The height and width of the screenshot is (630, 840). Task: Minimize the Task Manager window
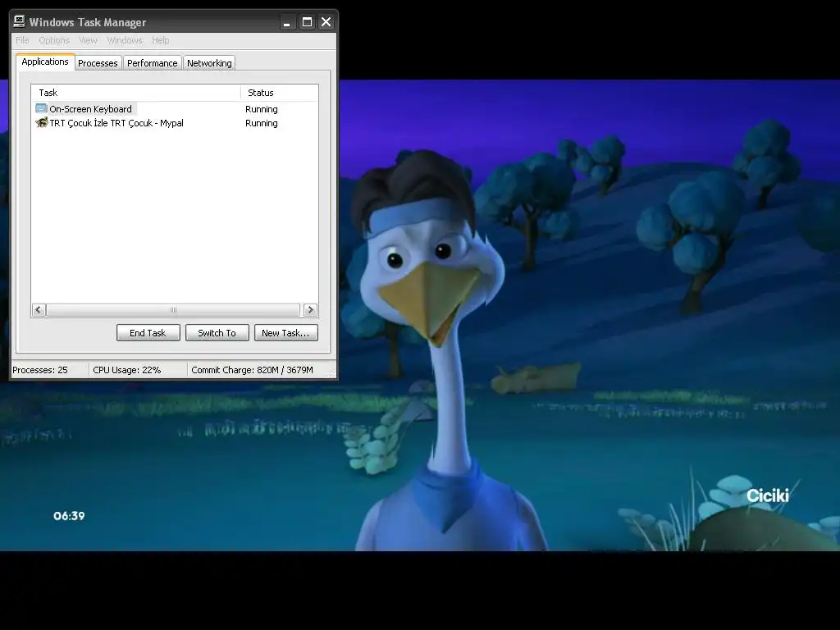[287, 22]
